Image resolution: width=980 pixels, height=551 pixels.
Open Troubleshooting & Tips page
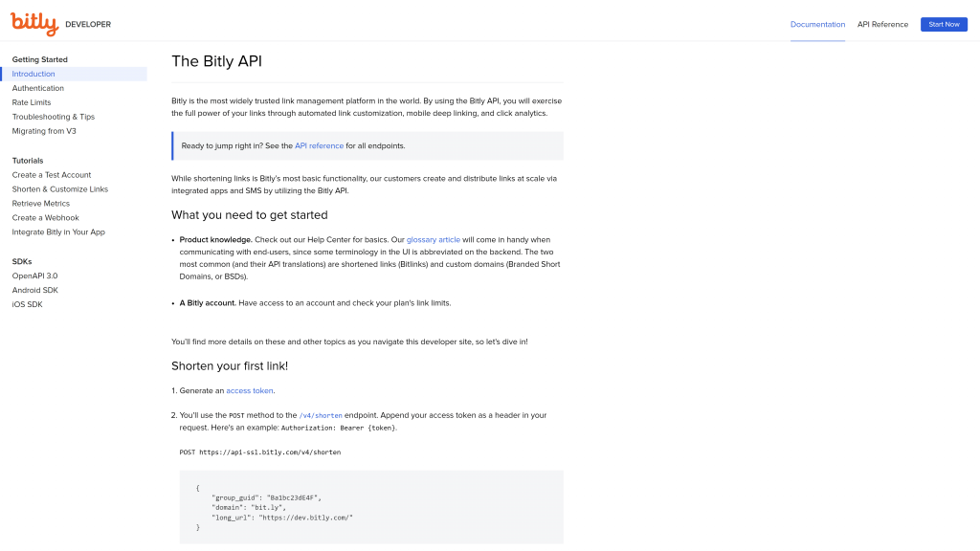click(54, 117)
